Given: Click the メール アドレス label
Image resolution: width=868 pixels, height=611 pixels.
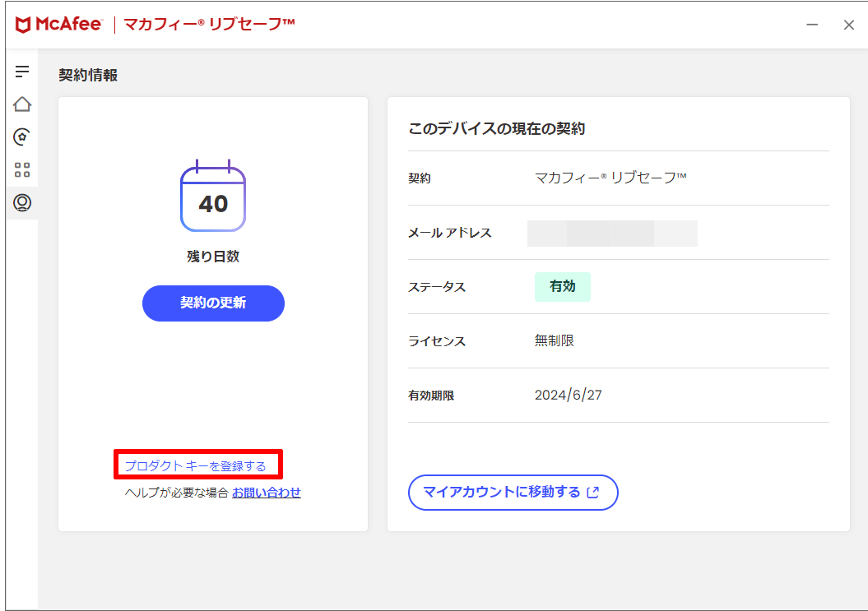Looking at the screenshot, I should [x=449, y=233].
